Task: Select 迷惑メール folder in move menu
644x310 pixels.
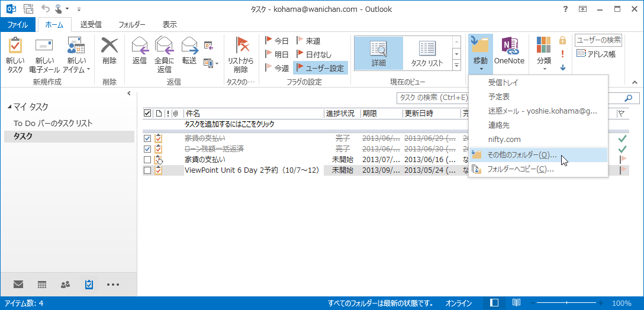Action: click(538, 111)
